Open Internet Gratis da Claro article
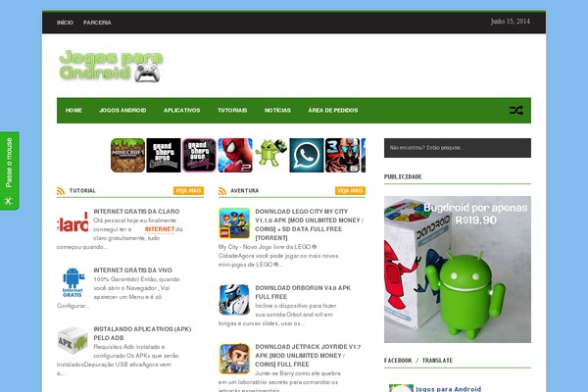The image size is (588, 392). pyautogui.click(x=136, y=212)
